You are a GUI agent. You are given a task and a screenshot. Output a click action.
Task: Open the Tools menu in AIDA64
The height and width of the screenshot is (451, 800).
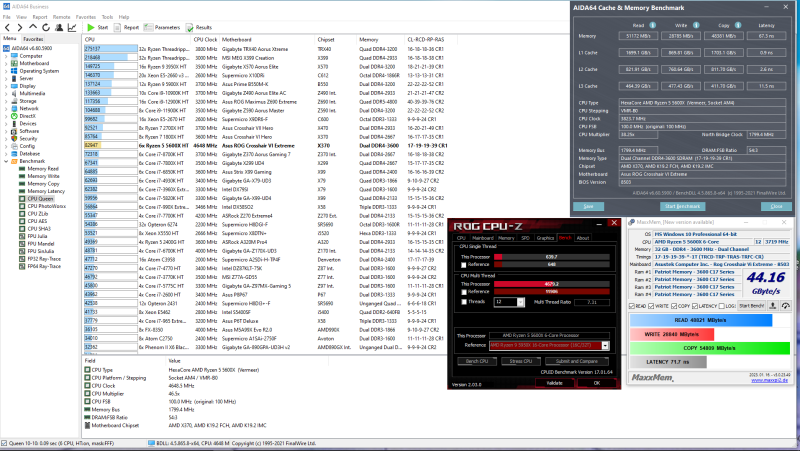[107, 17]
